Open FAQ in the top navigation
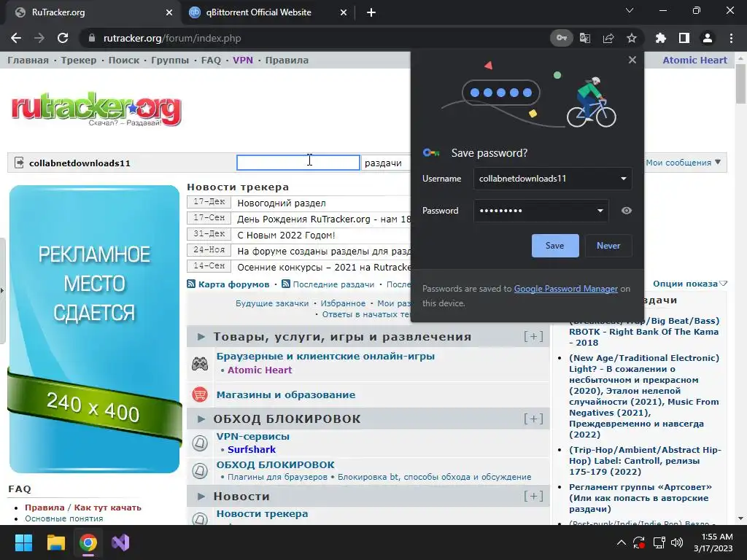 click(x=211, y=61)
